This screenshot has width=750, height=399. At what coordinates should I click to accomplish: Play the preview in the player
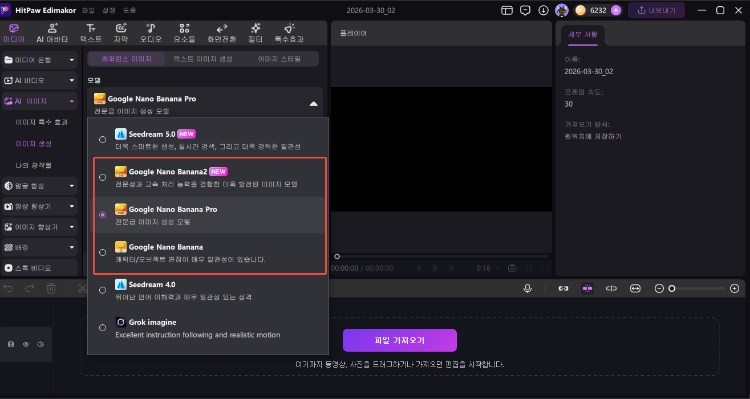pyautogui.click(x=435, y=268)
